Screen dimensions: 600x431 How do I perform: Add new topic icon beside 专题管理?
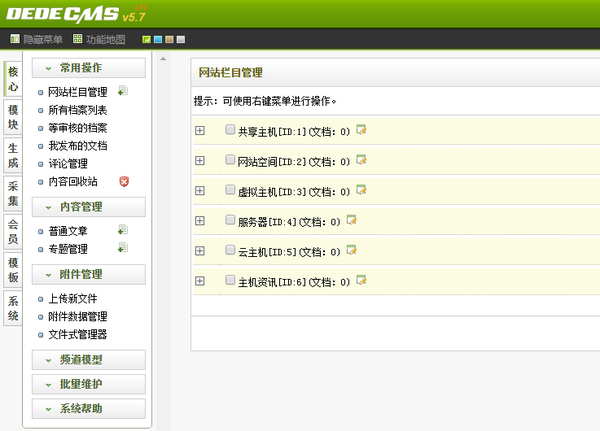pyautogui.click(x=123, y=248)
